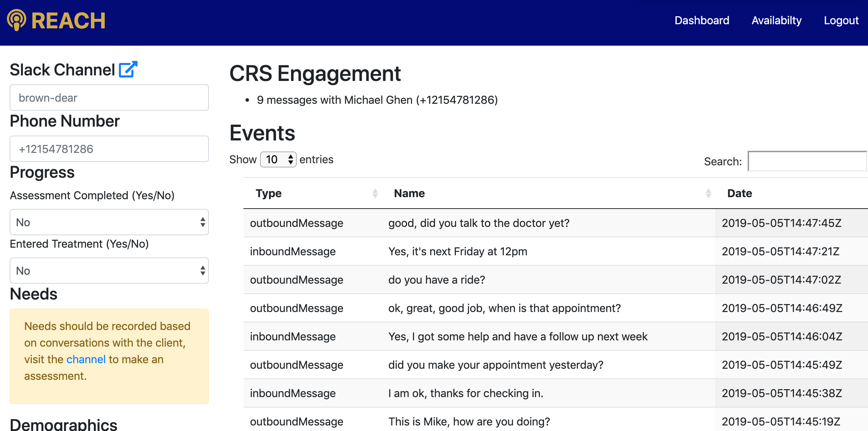Click the REACH podcast logo icon
This screenshot has height=431, width=868.
[16, 20]
